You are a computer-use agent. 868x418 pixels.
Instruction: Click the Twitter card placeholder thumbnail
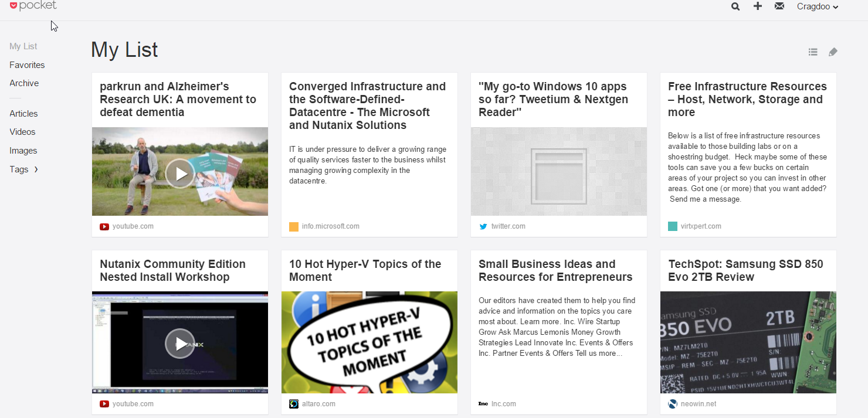coord(559,171)
